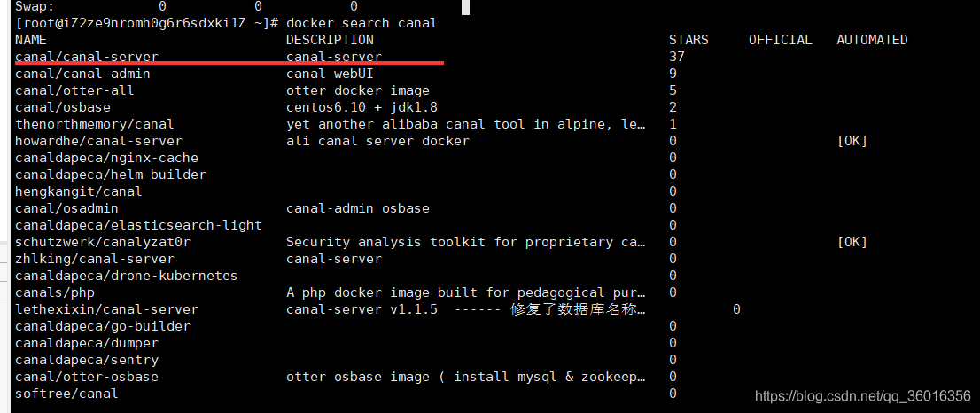The image size is (980, 413).
Task: Select thenorthmemory/canal in the results
Action: tap(95, 124)
